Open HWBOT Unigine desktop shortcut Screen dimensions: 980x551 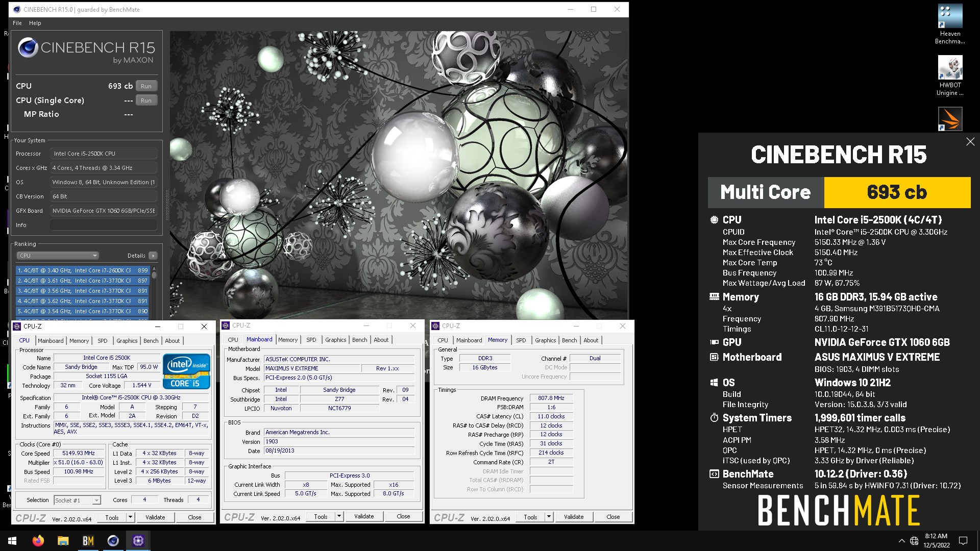tap(950, 76)
